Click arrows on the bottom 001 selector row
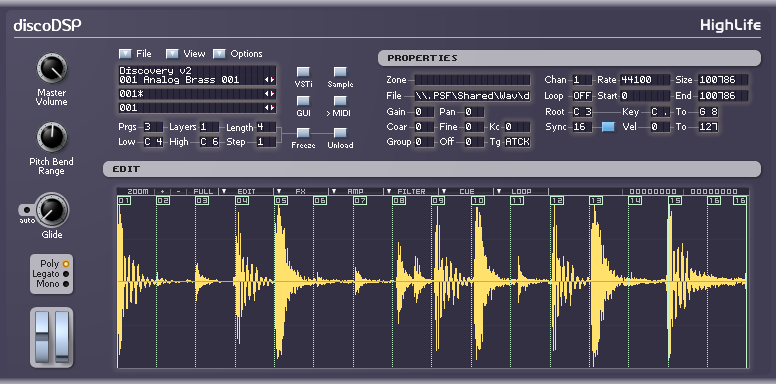 (x=269, y=107)
